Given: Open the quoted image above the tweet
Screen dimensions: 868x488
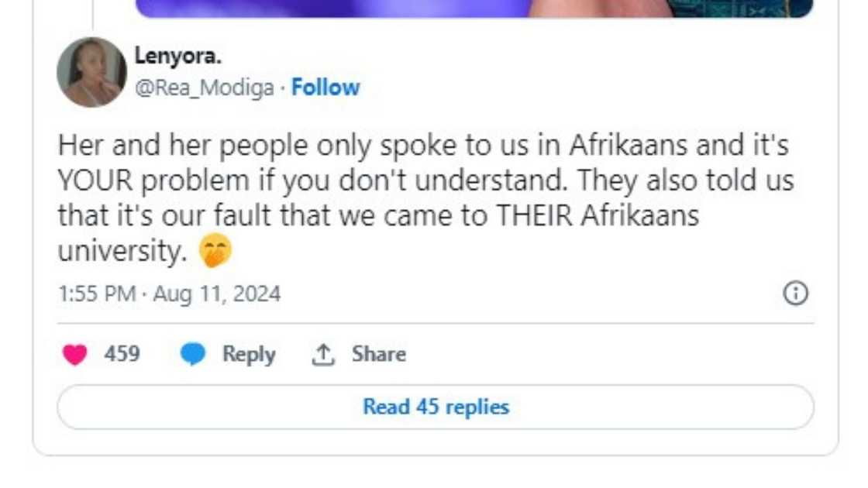Looking at the screenshot, I should [474, 8].
